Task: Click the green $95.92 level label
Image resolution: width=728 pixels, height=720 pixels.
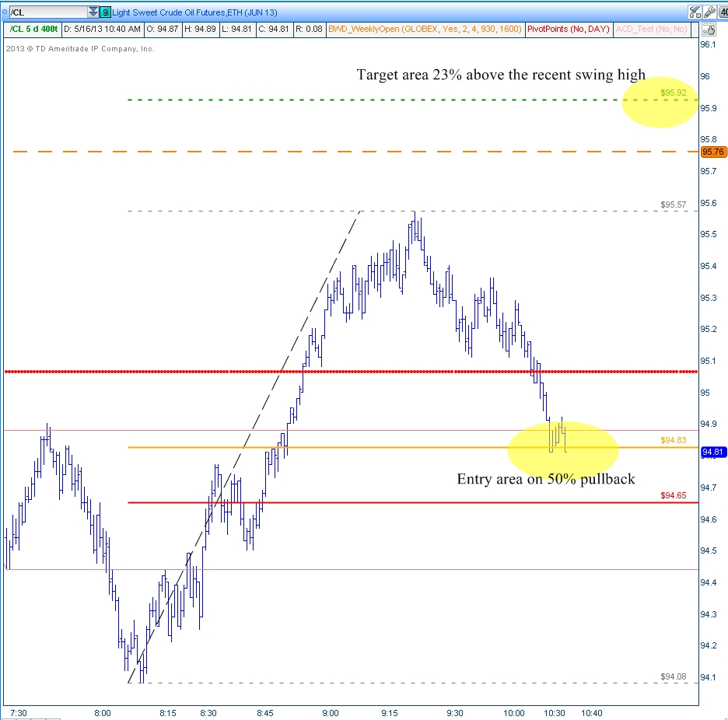Action: coord(674,93)
